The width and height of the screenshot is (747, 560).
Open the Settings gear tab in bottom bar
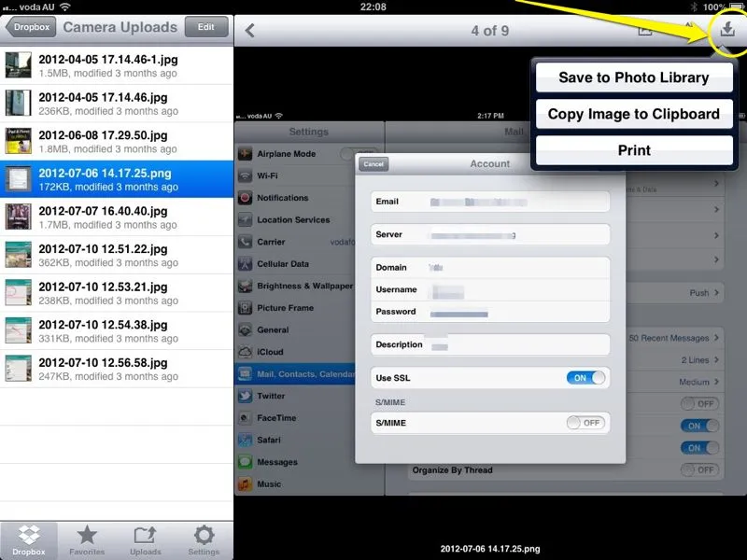(x=204, y=539)
